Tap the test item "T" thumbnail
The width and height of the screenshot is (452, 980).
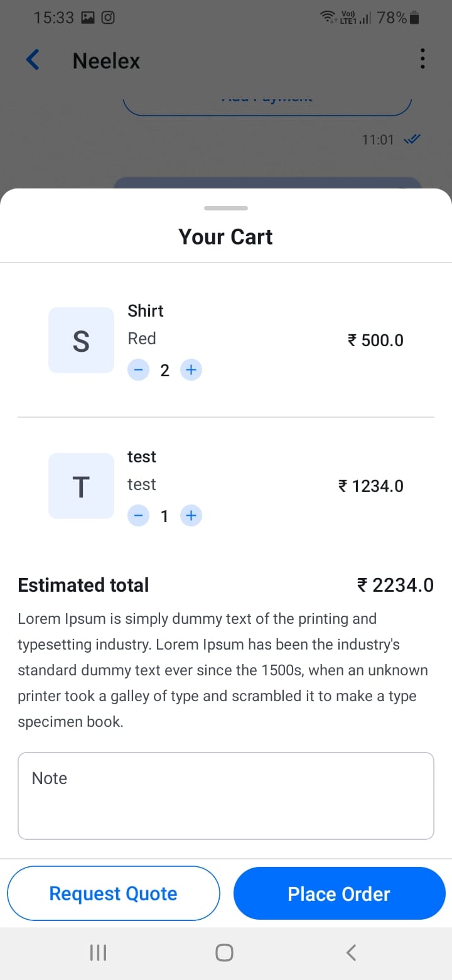[x=81, y=486]
